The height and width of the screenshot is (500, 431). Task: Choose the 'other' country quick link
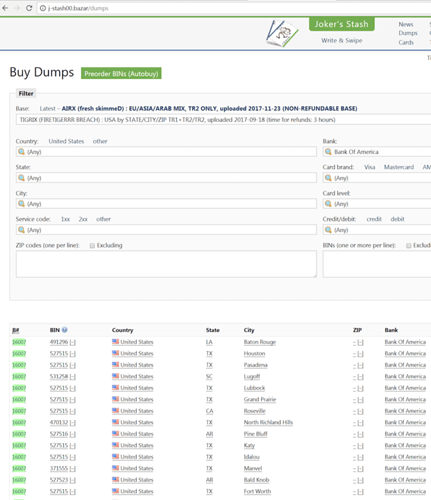pos(100,141)
